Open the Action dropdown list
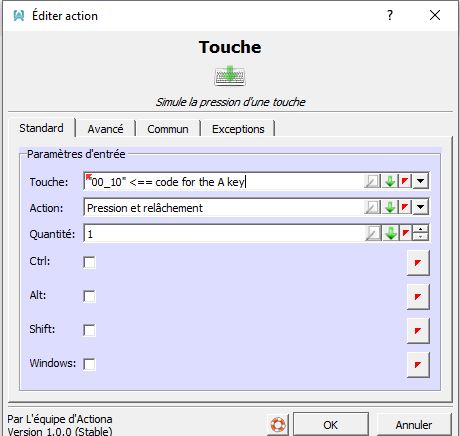 coord(421,208)
